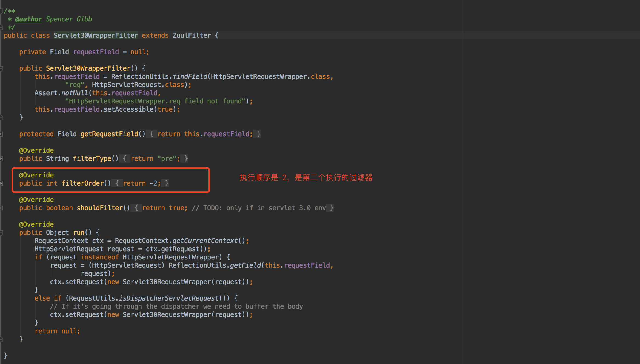
Task: Click the Javadoc closing fold marker
Action: point(1,27)
